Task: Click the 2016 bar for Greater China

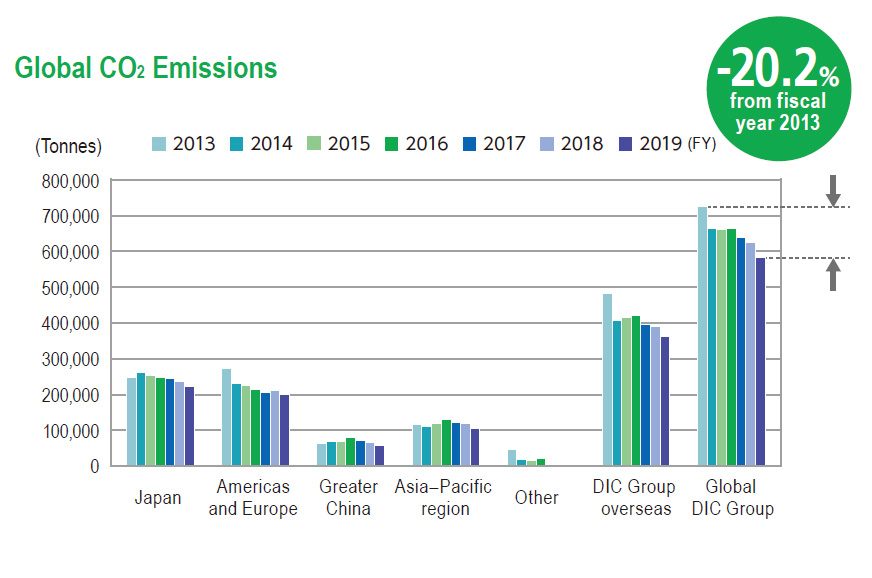Action: [350, 452]
